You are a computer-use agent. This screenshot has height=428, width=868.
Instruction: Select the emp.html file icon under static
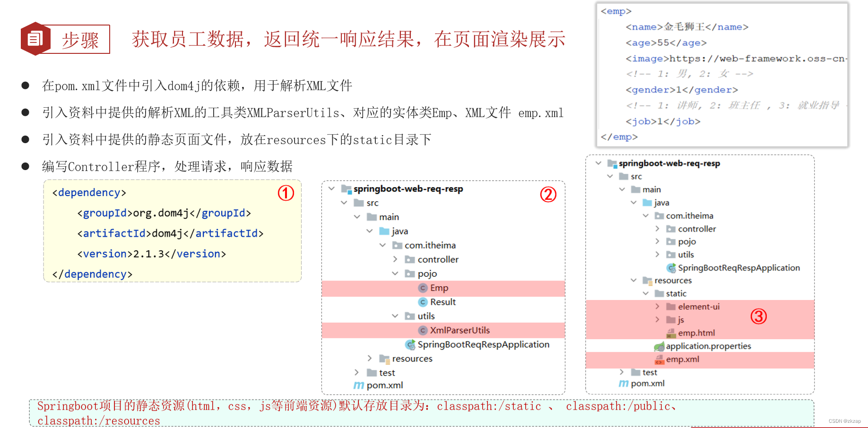(672, 333)
